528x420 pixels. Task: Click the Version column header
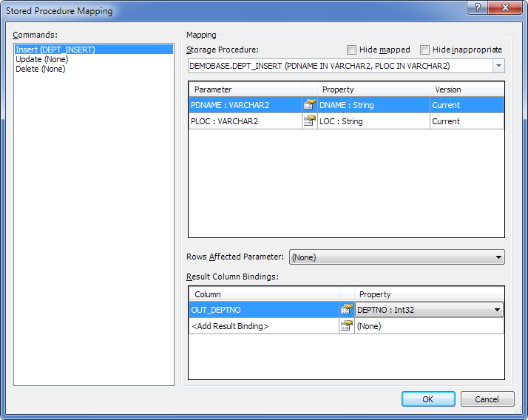(467, 89)
